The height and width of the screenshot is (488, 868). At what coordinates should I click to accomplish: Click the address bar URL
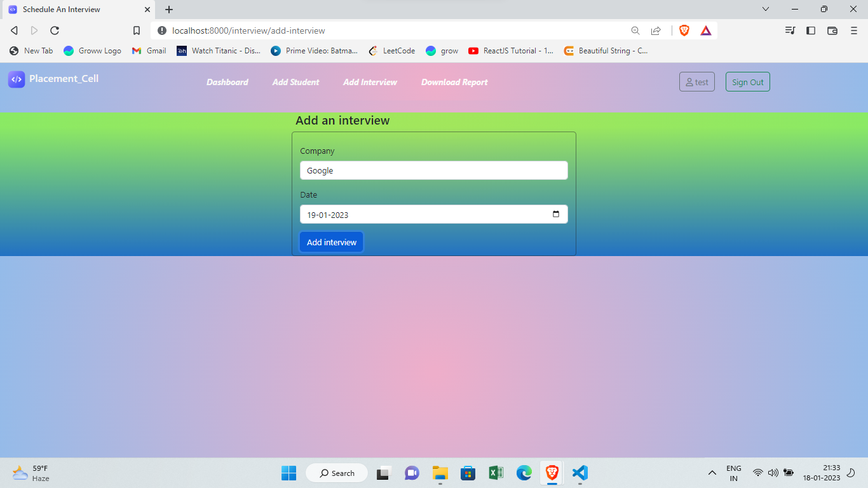(x=248, y=30)
